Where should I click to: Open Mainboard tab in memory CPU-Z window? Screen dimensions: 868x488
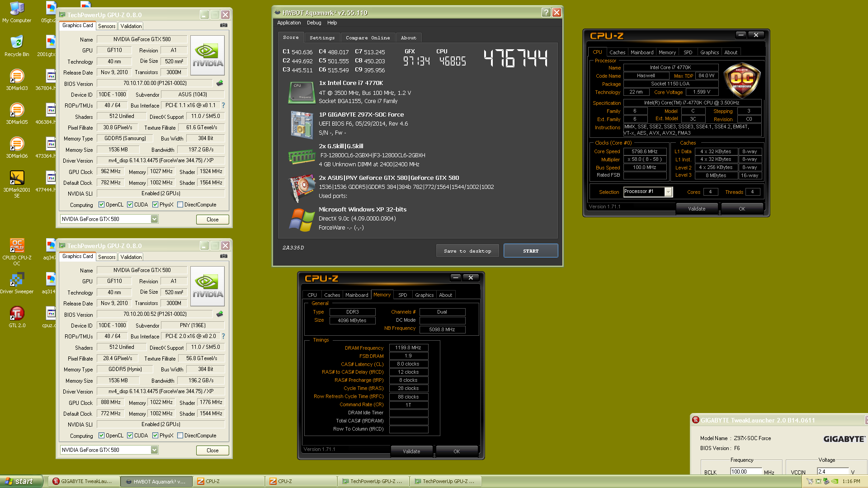pos(357,295)
